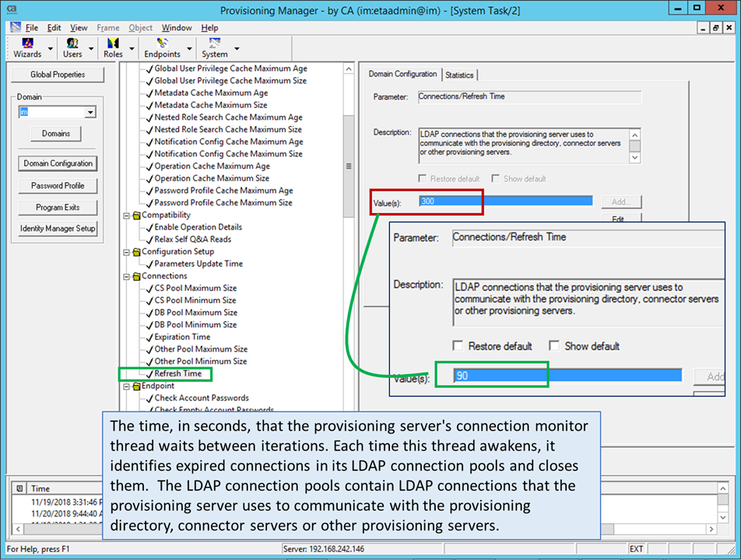Viewport: 741px width, 560px height.
Task: Click the Endpoint folder icon
Action: click(136, 387)
